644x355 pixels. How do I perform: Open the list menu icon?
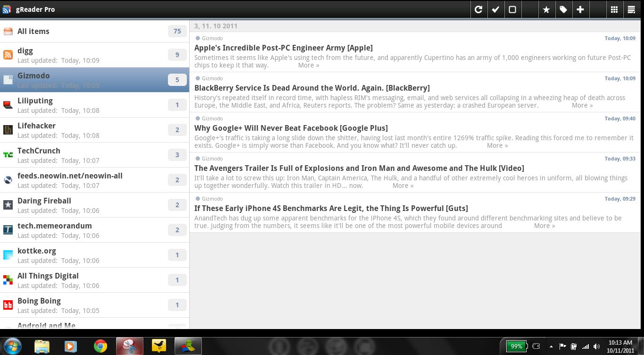point(631,9)
